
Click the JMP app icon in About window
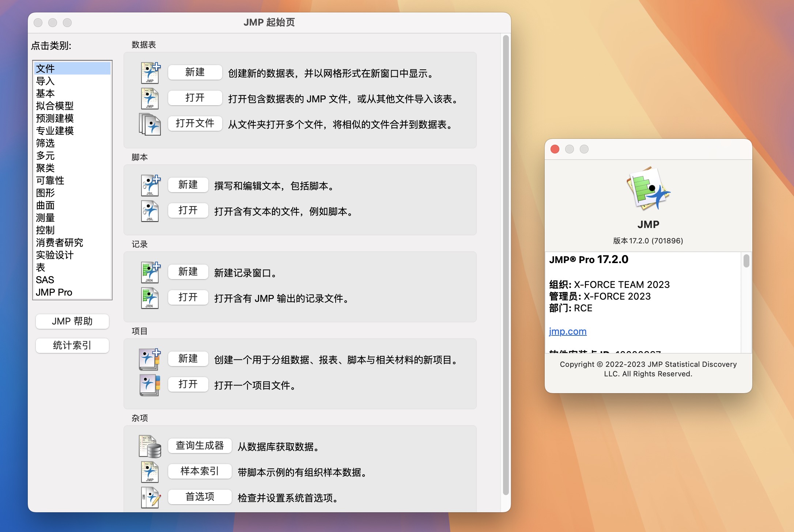point(648,188)
